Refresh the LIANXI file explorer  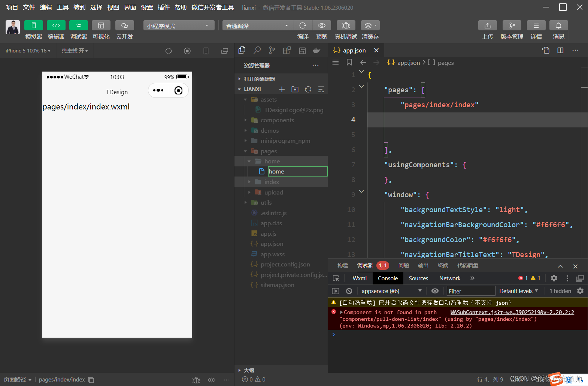tap(308, 89)
